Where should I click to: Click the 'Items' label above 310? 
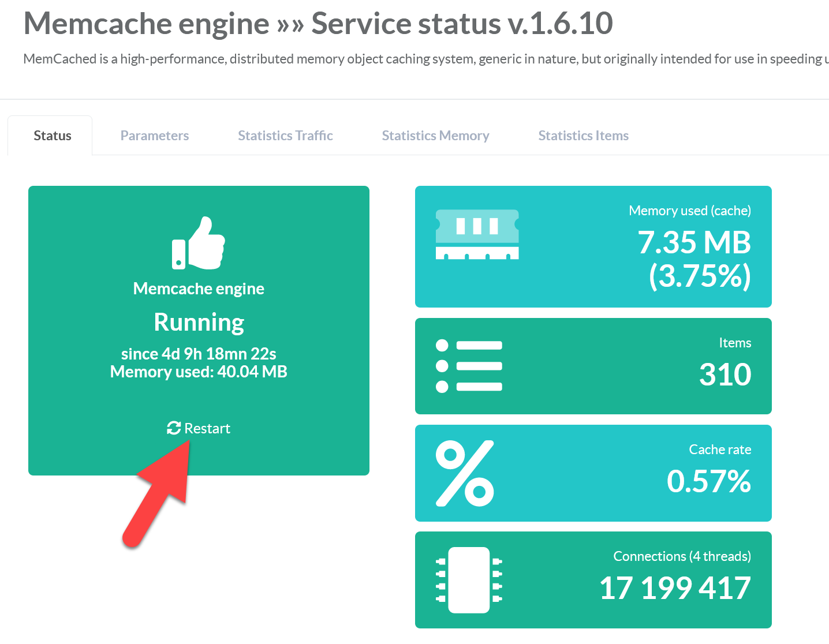pos(735,343)
